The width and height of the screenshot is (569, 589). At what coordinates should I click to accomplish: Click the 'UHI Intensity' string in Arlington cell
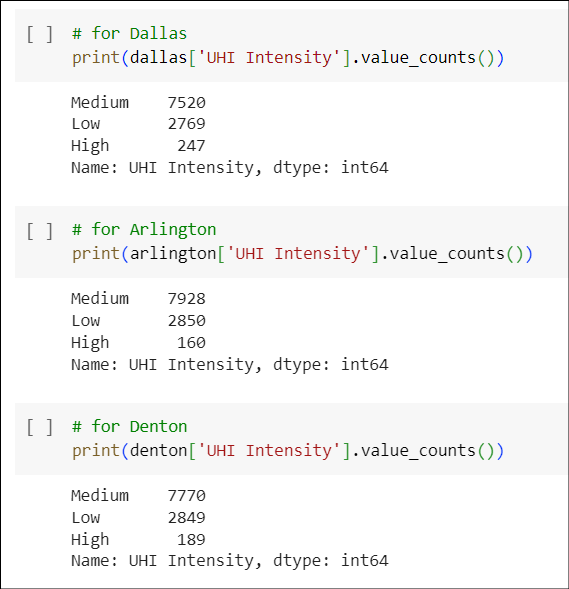click(298, 254)
